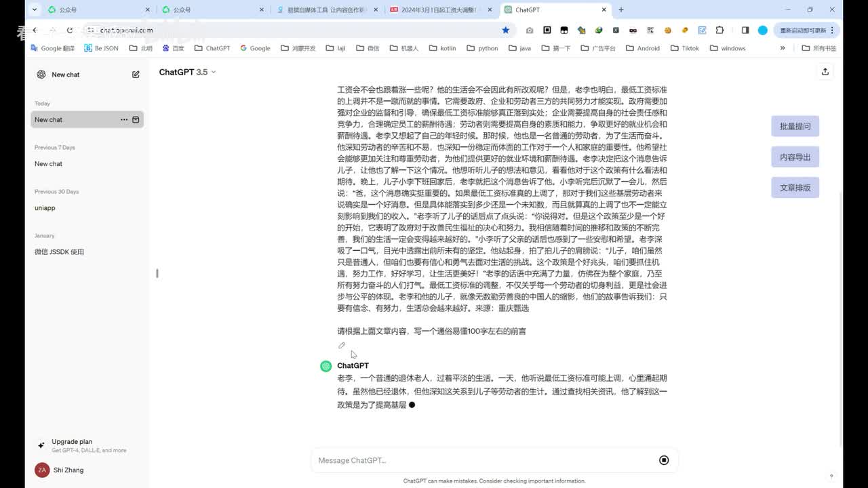This screenshot has height=488, width=868.
Task: Open the uniapp conversation in sidebar
Action: tap(45, 208)
